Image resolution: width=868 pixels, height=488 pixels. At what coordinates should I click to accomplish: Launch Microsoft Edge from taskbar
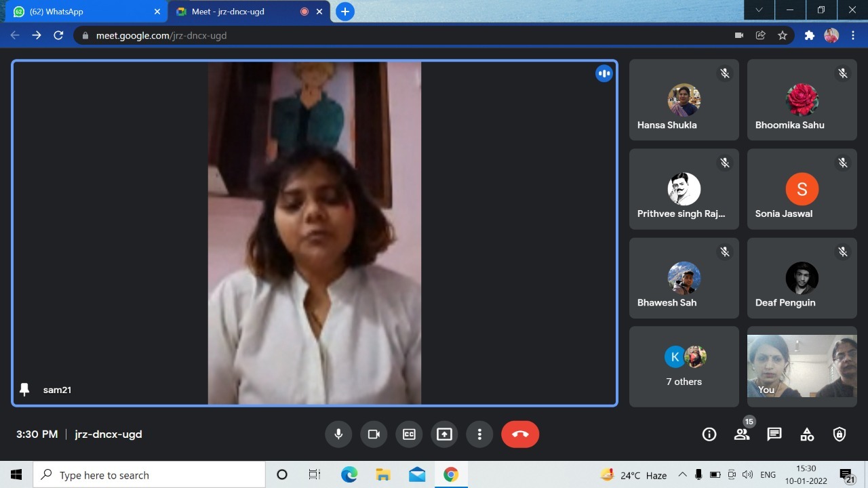pos(349,475)
